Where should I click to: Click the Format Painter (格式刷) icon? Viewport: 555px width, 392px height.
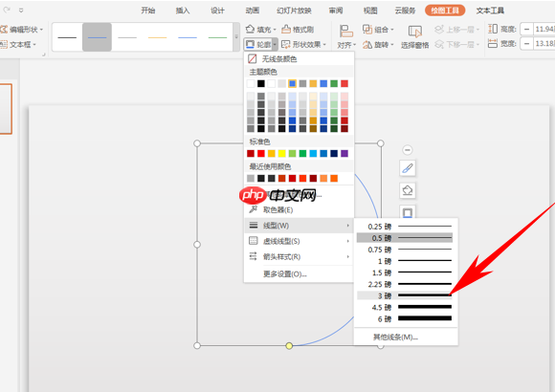tap(286, 29)
